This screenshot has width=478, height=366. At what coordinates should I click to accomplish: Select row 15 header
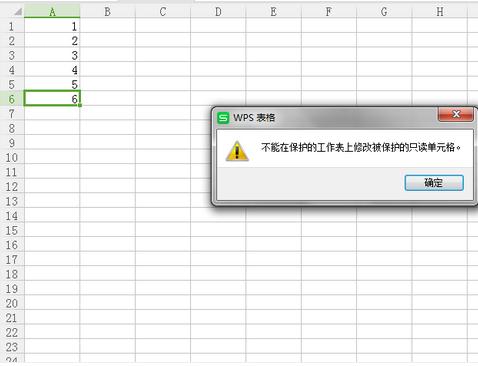coord(12,230)
